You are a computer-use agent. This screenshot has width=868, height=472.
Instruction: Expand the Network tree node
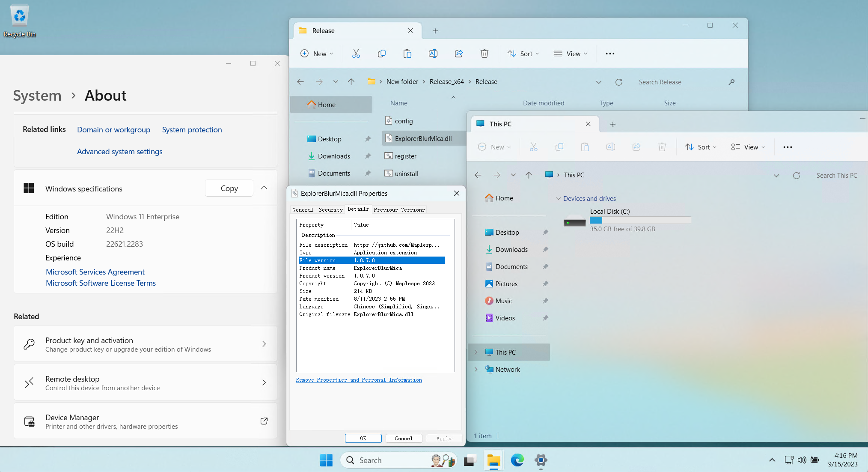[x=476, y=369]
